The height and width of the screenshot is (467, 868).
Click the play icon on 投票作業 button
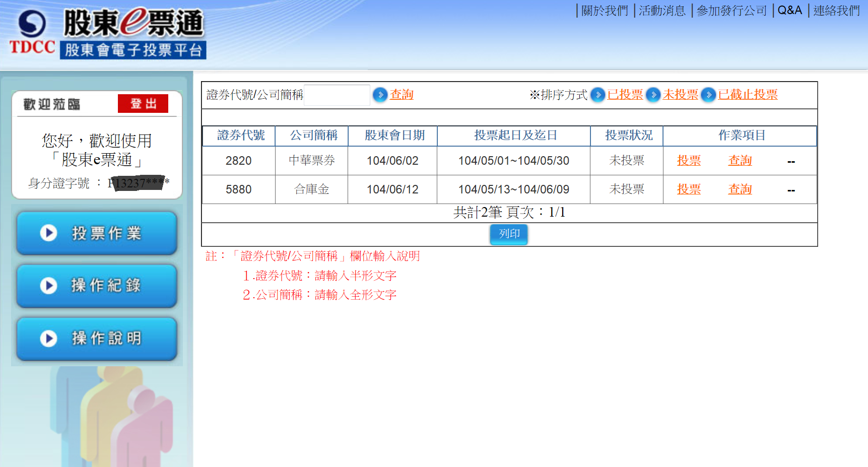coord(48,233)
